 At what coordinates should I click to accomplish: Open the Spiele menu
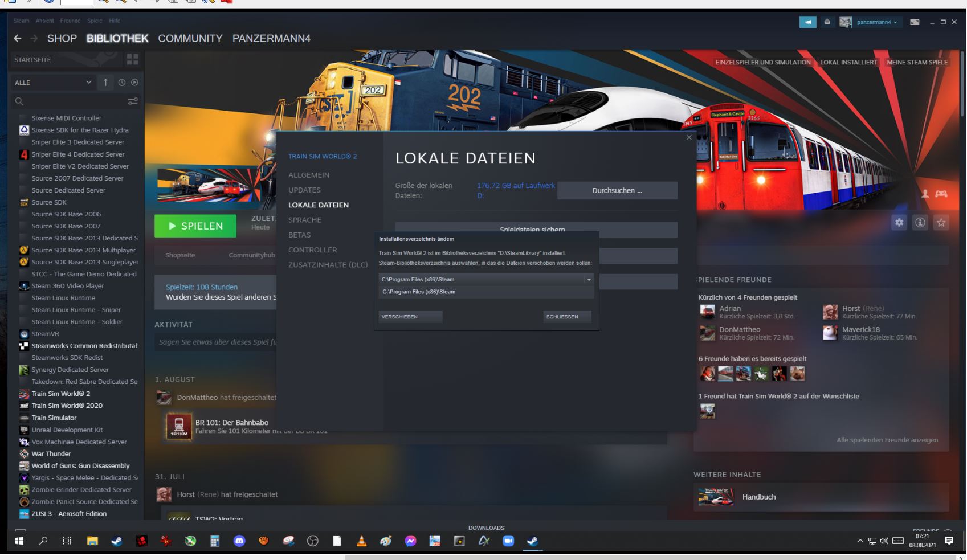click(x=95, y=21)
